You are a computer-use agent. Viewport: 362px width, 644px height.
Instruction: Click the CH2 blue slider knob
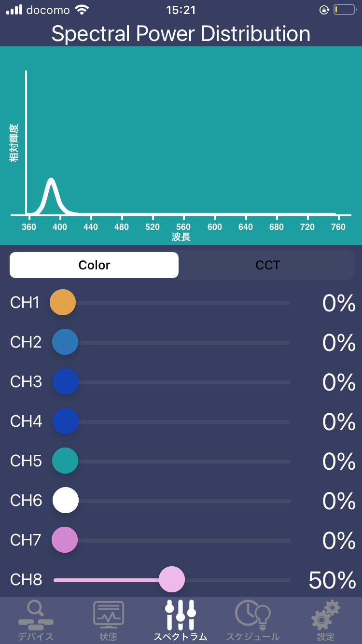point(65,342)
